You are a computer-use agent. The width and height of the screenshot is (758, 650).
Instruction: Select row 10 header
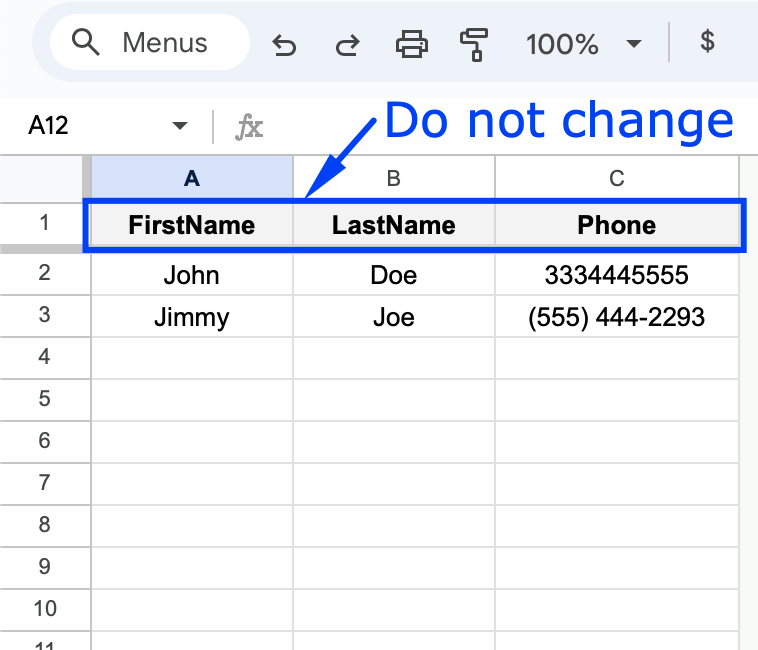(44, 609)
